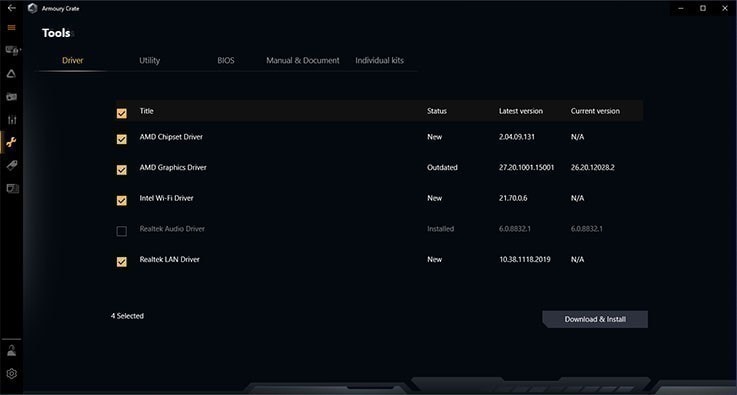Click Realtek Audio Driver checkbox
Image resolution: width=737 pixels, height=395 pixels.
[x=122, y=231]
